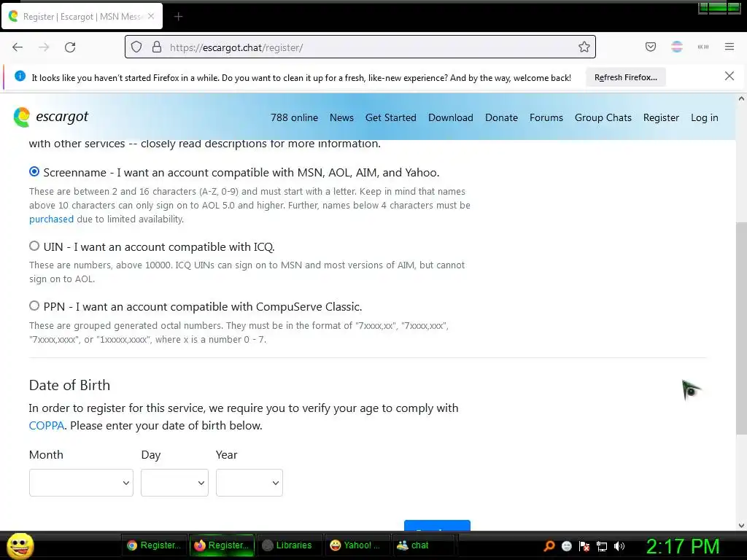This screenshot has width=747, height=560.
Task: Click the Log in nav link
Action: coord(705,117)
